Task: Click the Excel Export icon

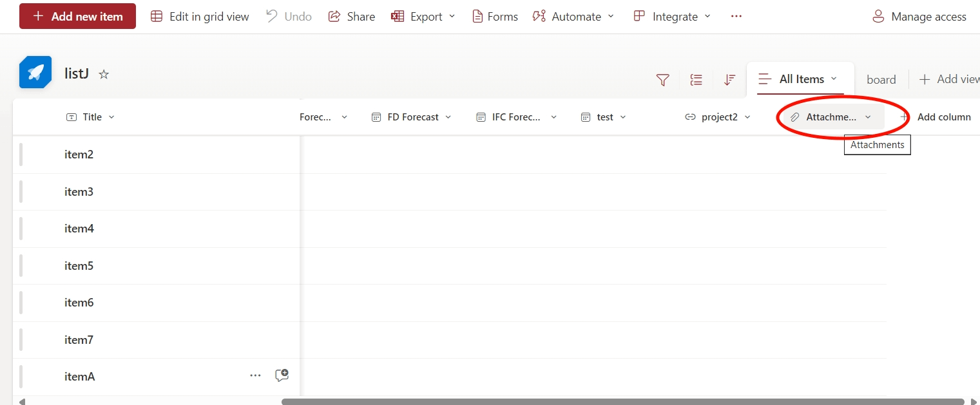Action: coord(398,17)
